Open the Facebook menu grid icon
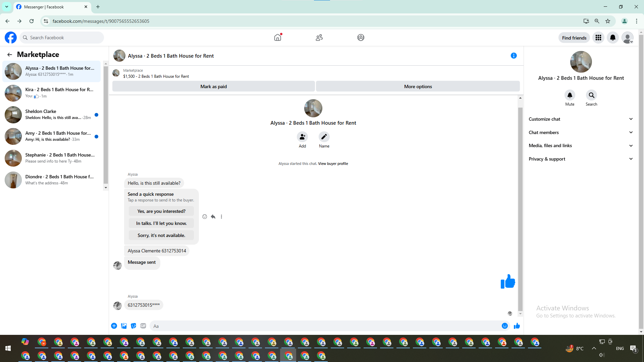The height and width of the screenshot is (362, 644). 598,38
